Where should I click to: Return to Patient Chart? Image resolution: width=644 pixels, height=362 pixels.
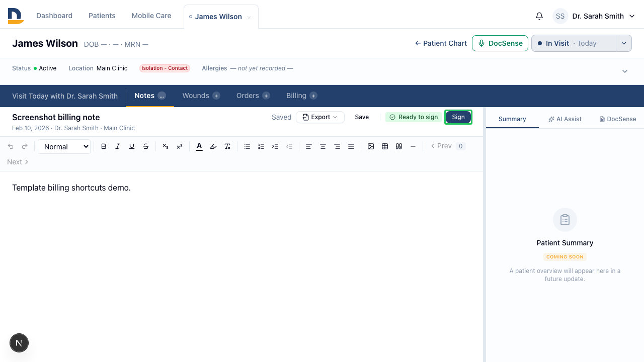pyautogui.click(x=441, y=43)
